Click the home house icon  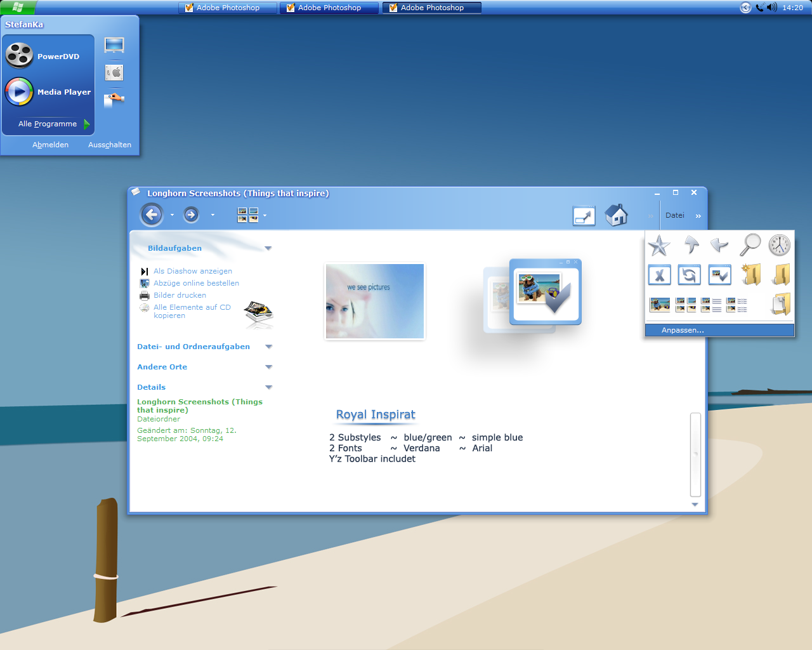tap(616, 215)
